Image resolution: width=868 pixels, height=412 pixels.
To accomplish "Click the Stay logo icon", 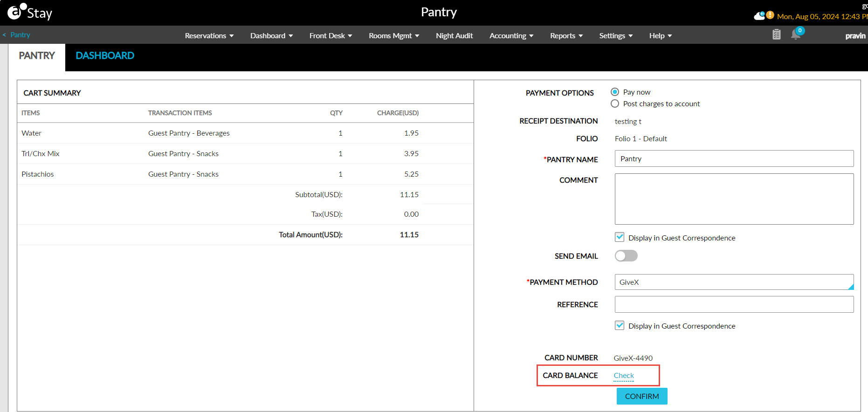I will coord(29,12).
